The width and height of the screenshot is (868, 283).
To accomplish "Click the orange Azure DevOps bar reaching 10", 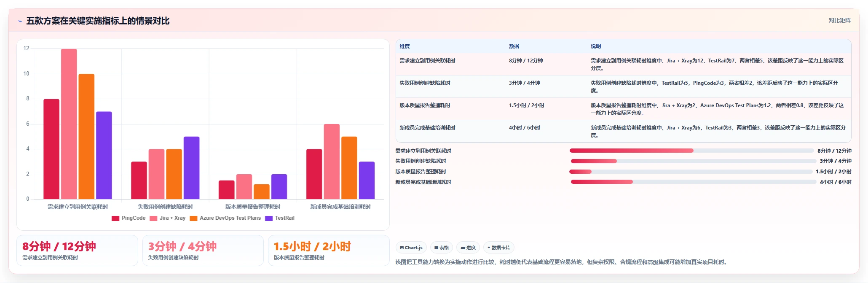I will tap(86, 137).
